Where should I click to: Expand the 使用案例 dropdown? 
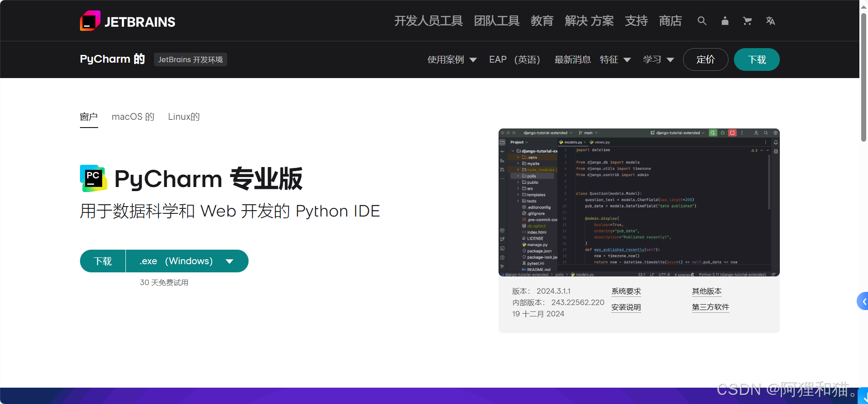(x=452, y=59)
